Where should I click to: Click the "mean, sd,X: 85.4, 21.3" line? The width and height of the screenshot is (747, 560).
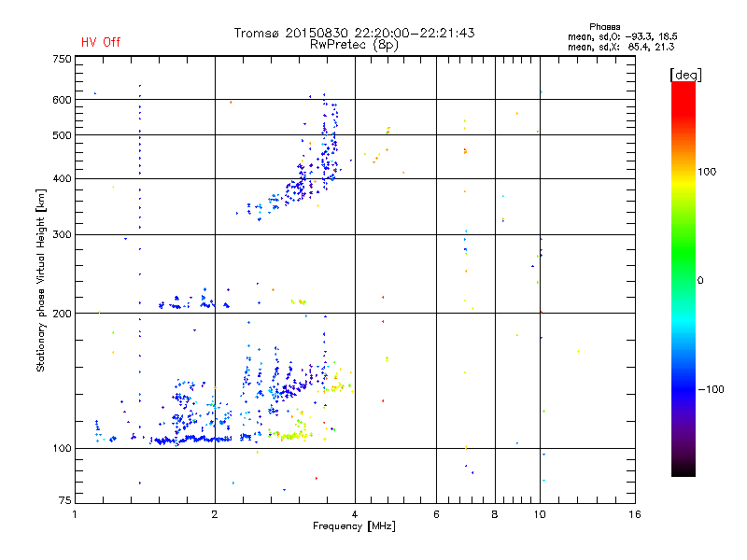pos(621,47)
